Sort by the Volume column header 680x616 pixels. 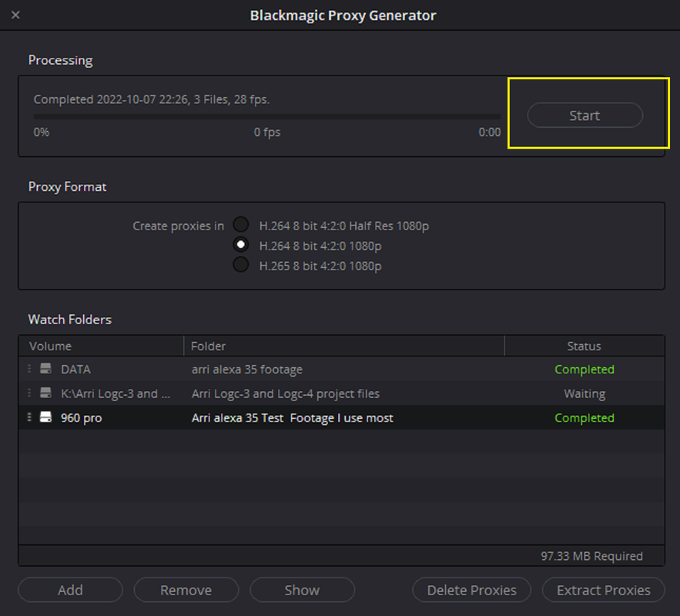(x=101, y=346)
